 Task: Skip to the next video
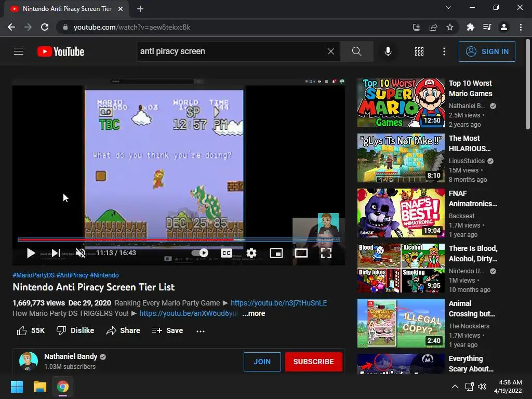pos(56,253)
